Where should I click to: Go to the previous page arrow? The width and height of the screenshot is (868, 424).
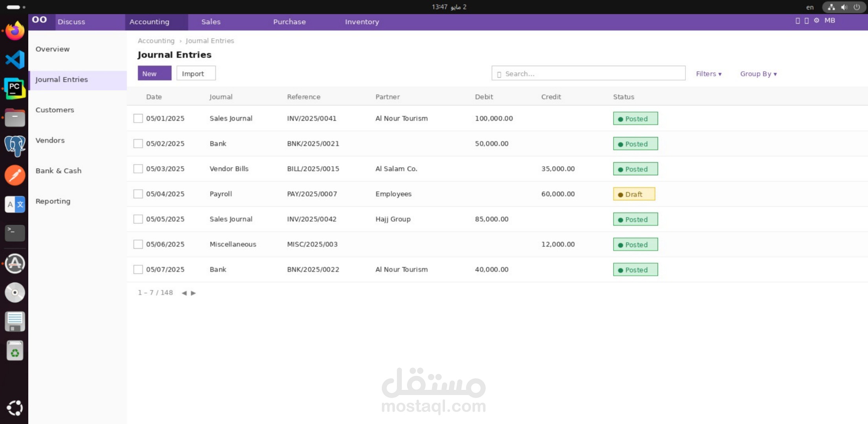[184, 293]
